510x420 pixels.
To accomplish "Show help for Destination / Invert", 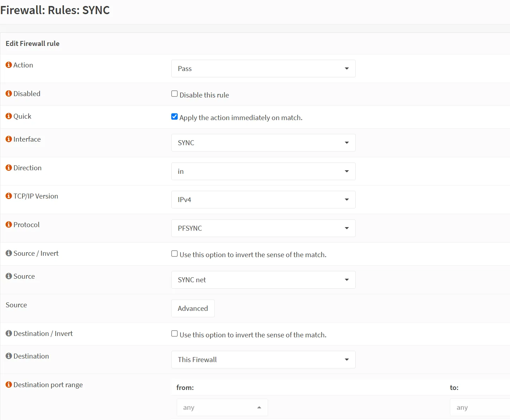I will [x=9, y=333].
